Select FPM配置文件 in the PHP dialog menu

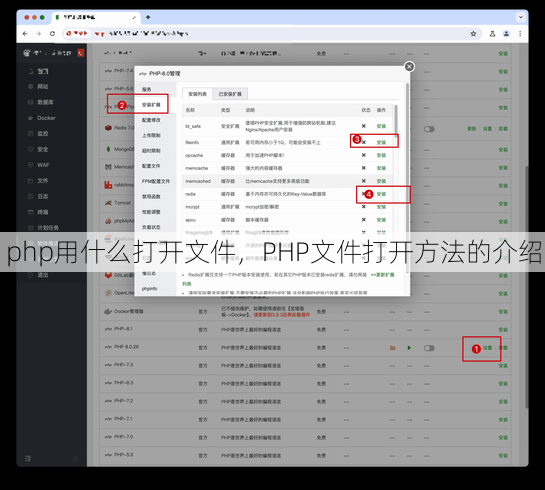coord(156,181)
